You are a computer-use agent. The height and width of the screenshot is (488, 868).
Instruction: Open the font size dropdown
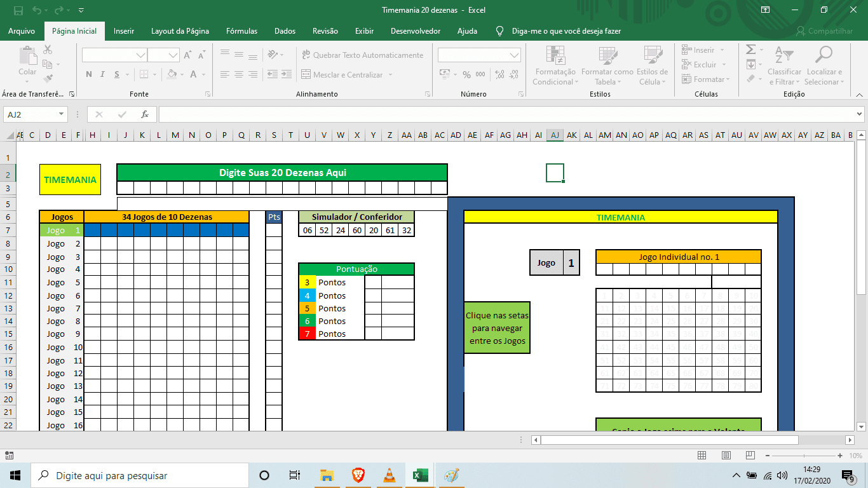[173, 55]
